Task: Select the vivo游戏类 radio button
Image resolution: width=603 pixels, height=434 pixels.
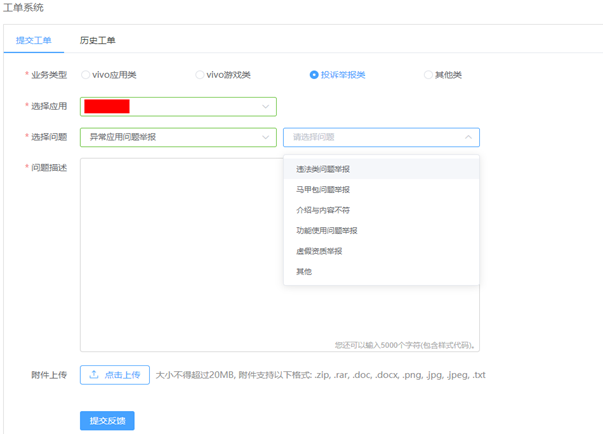Action: pos(200,75)
